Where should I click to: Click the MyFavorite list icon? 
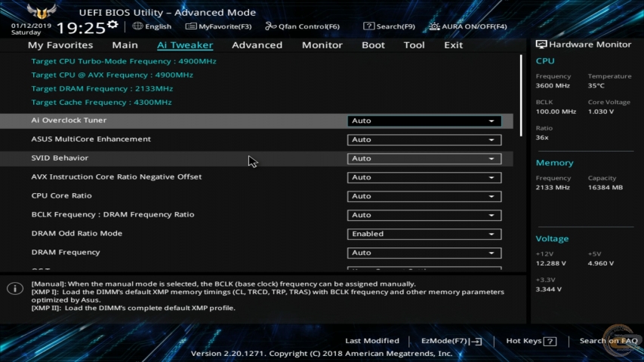190,26
